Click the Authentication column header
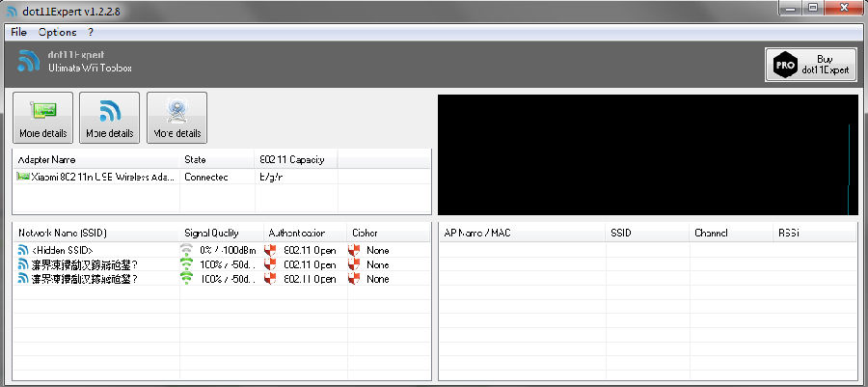 pyautogui.click(x=297, y=233)
